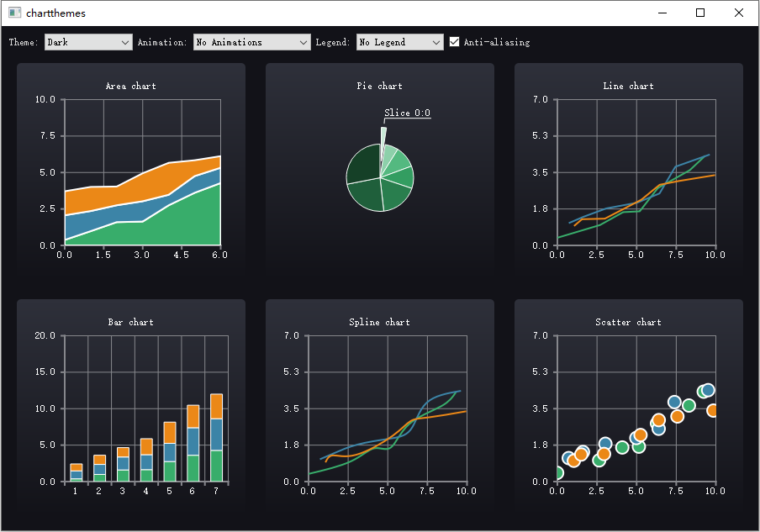
Task: Click the Bar chart title text
Action: (131, 322)
